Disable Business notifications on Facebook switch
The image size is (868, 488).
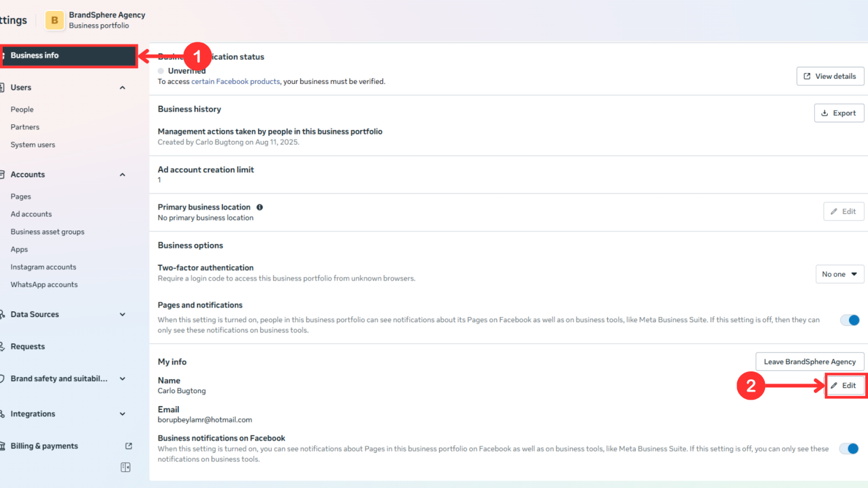tap(849, 448)
